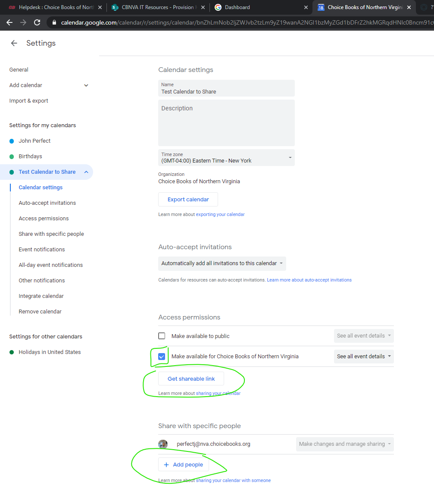The height and width of the screenshot is (504, 434).
Task: Click John Perfect calendar color dot
Action: [12, 141]
